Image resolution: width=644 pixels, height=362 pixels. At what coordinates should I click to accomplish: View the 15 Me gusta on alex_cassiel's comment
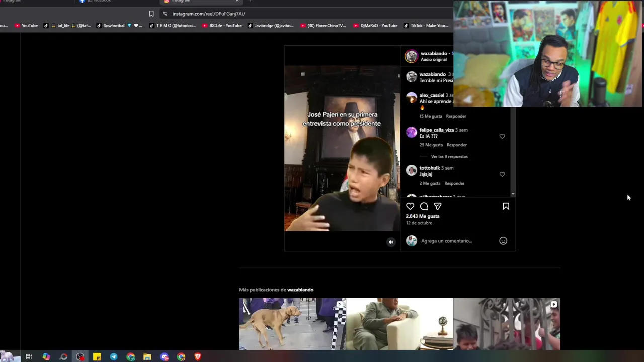[430, 116]
